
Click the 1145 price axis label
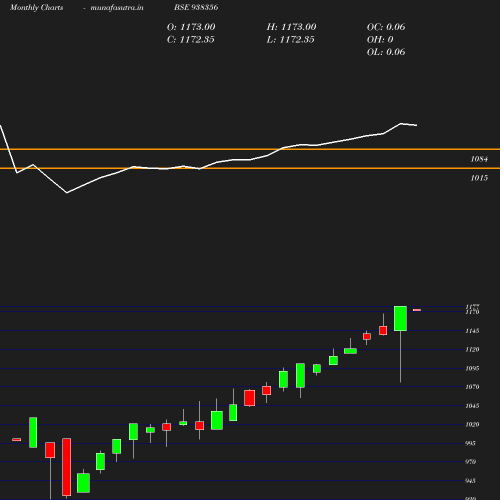pyautogui.click(x=472, y=331)
